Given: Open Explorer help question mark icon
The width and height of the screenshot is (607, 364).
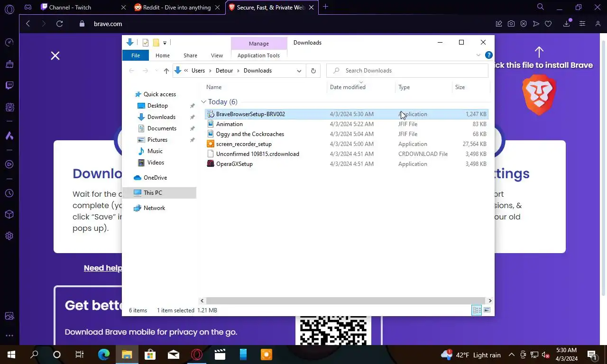Looking at the screenshot, I should point(489,55).
